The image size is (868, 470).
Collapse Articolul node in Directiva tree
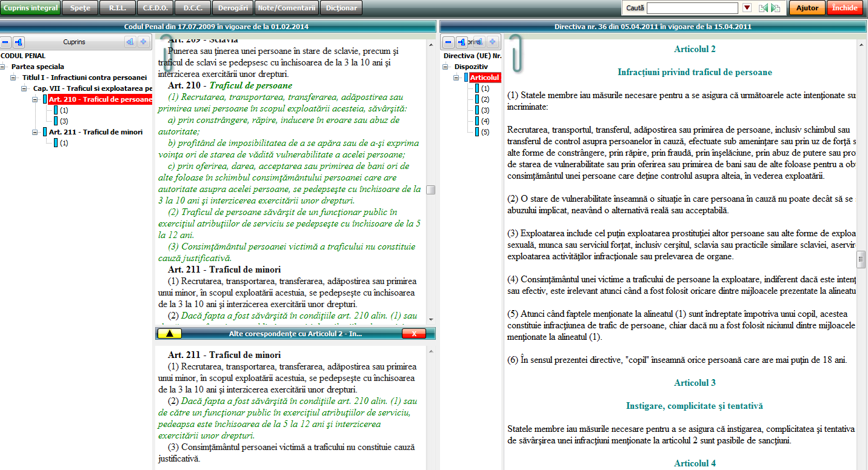[456, 78]
